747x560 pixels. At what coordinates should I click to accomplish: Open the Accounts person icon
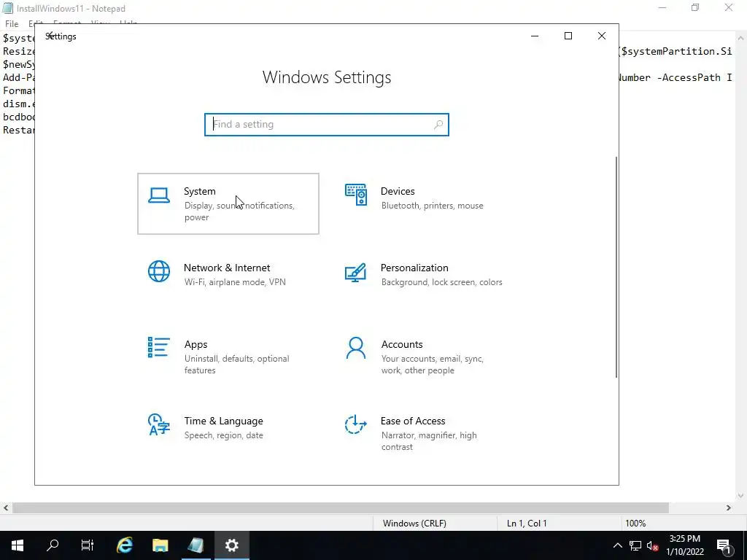356,348
